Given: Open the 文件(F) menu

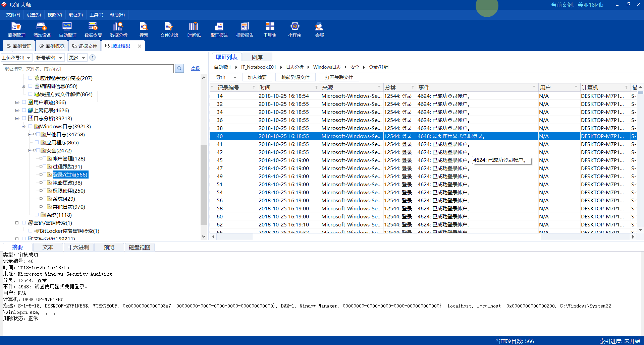Looking at the screenshot, I should click(x=13, y=15).
